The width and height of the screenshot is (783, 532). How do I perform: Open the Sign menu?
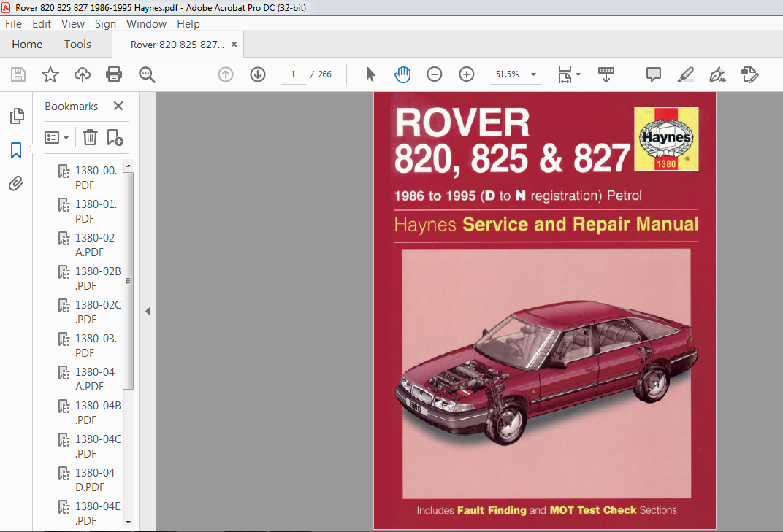(x=105, y=24)
